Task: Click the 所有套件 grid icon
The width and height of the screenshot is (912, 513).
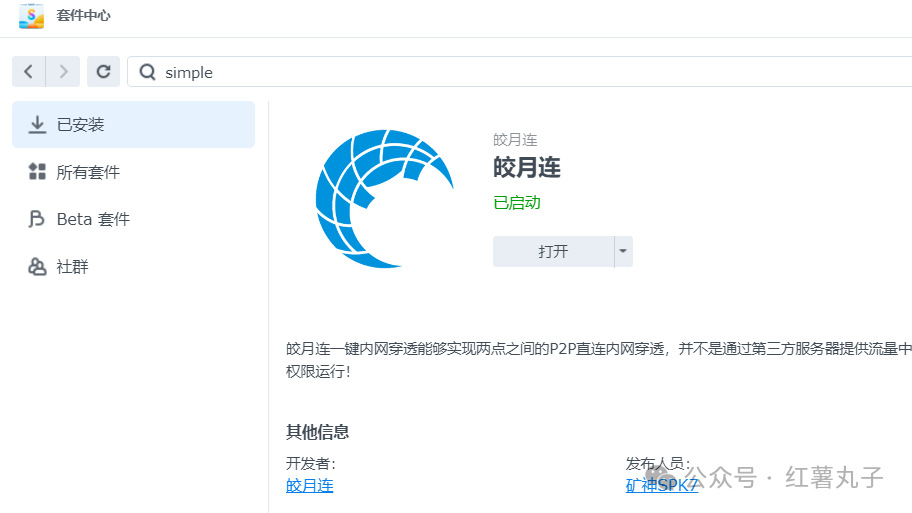Action: coord(37,172)
